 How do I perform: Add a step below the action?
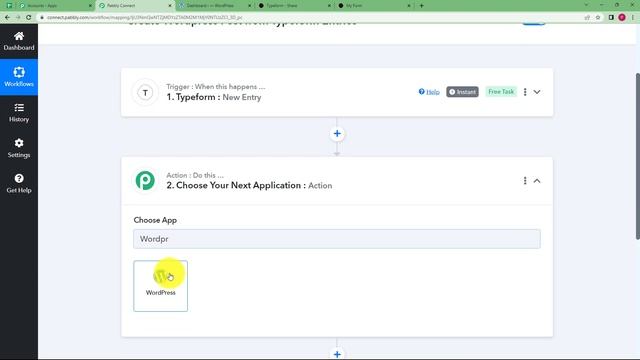[x=337, y=354]
